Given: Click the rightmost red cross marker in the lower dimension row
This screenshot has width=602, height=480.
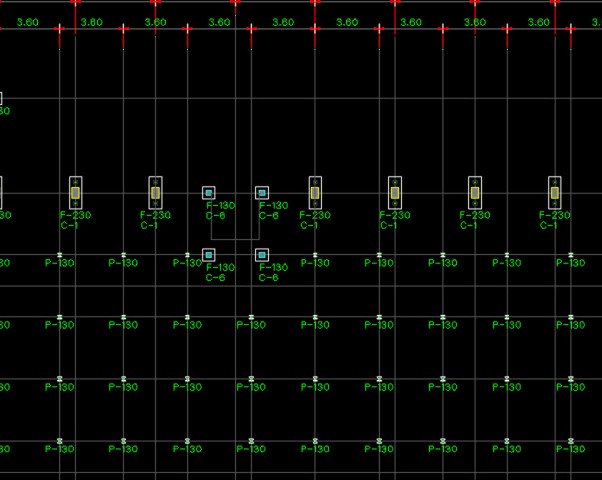Looking at the screenshot, I should click(570, 29).
